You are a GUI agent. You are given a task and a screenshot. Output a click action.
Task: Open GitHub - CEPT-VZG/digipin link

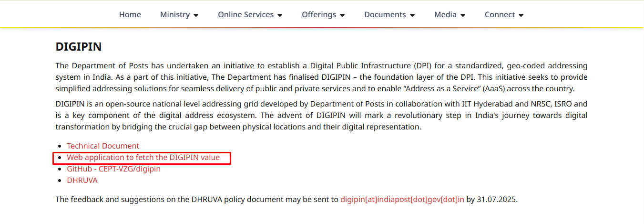click(113, 169)
